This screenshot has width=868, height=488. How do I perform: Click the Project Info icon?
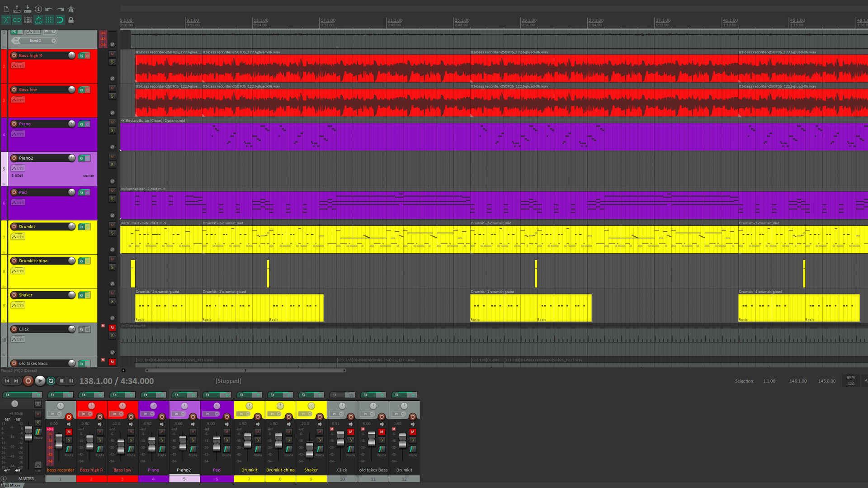38,9
